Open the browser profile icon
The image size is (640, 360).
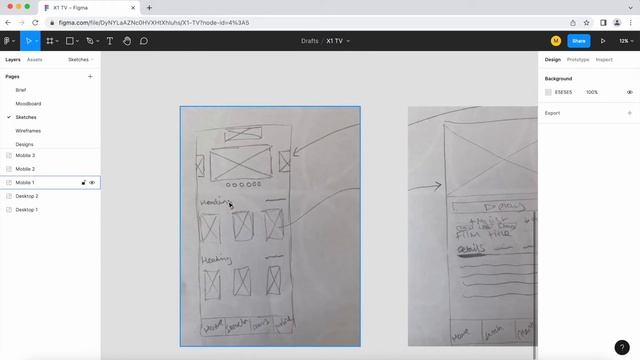[x=617, y=23]
